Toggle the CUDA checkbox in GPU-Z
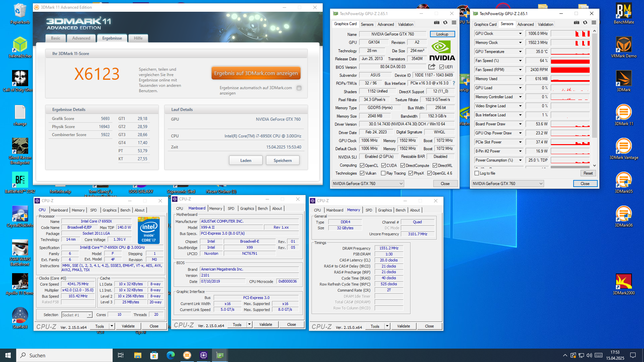Screen dimensions: 644x362 [x=383, y=166]
